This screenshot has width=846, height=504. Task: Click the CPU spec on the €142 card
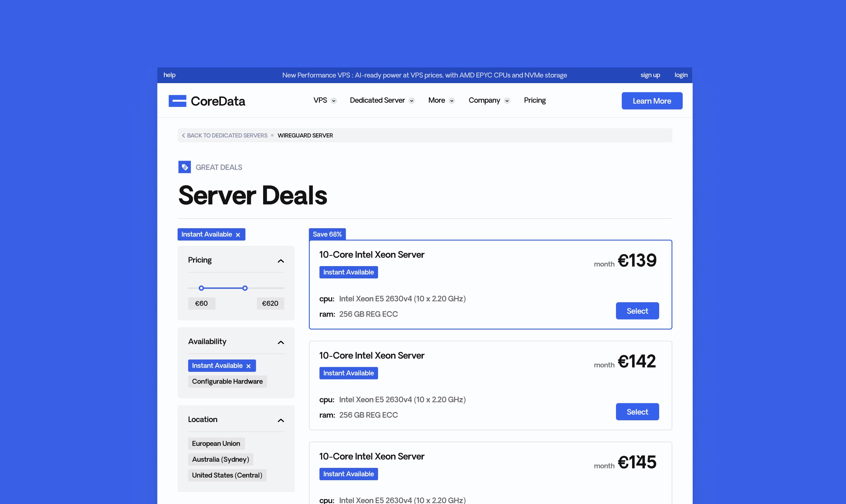[402, 400]
